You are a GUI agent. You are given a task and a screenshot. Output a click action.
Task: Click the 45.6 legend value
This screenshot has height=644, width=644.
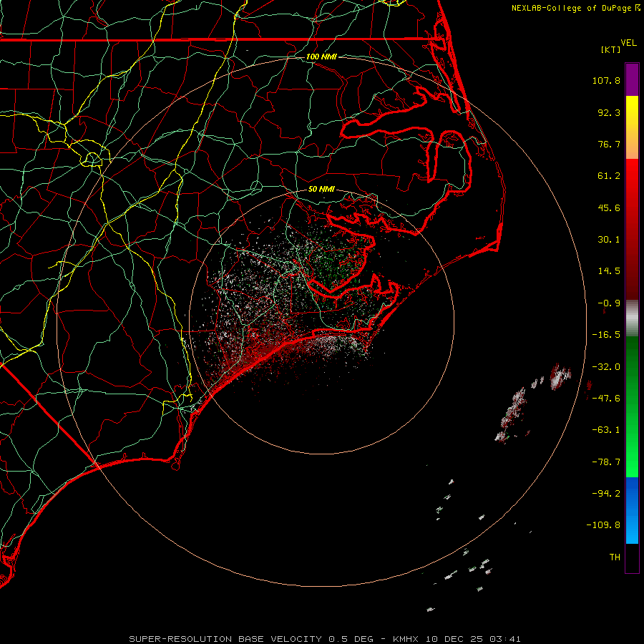(609, 208)
